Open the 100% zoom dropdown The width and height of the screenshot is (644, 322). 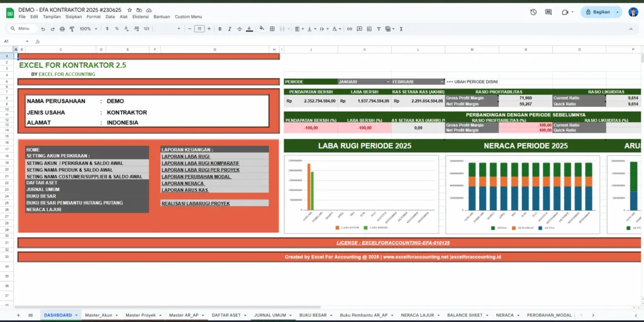(x=87, y=29)
